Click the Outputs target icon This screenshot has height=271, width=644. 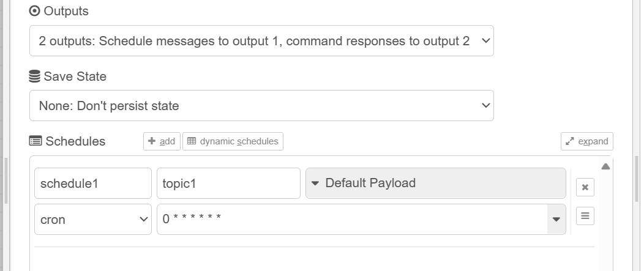35,12
